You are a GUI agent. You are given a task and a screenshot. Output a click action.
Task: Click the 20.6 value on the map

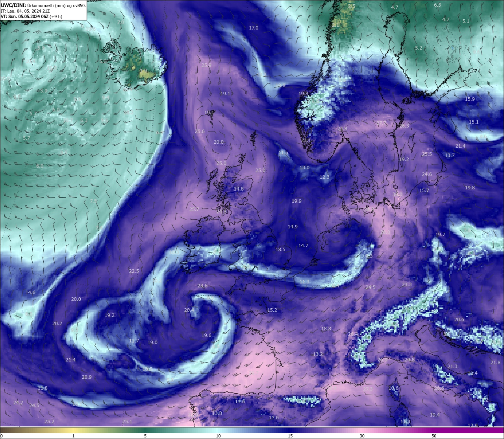coord(459,320)
